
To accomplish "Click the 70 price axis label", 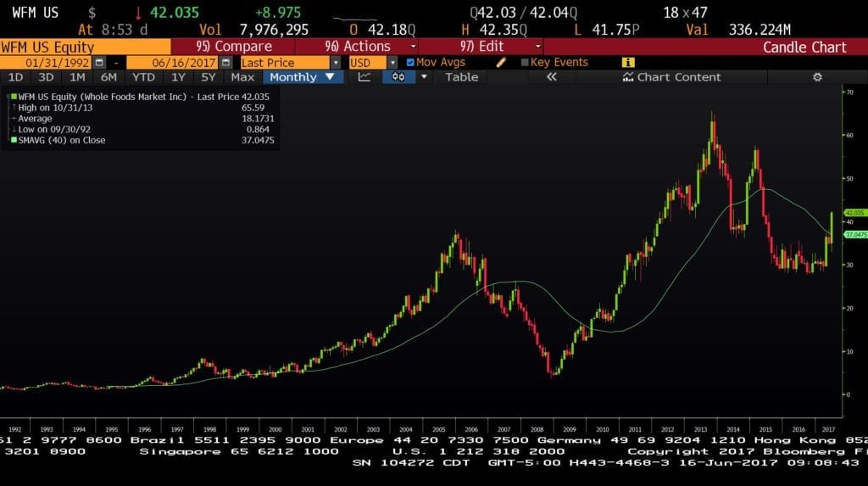I will 849,92.
